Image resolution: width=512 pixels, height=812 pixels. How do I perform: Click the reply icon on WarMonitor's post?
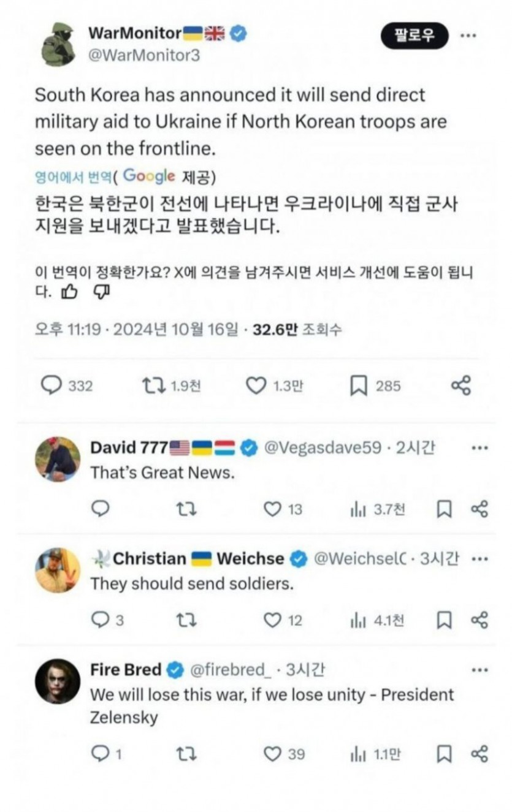click(52, 385)
